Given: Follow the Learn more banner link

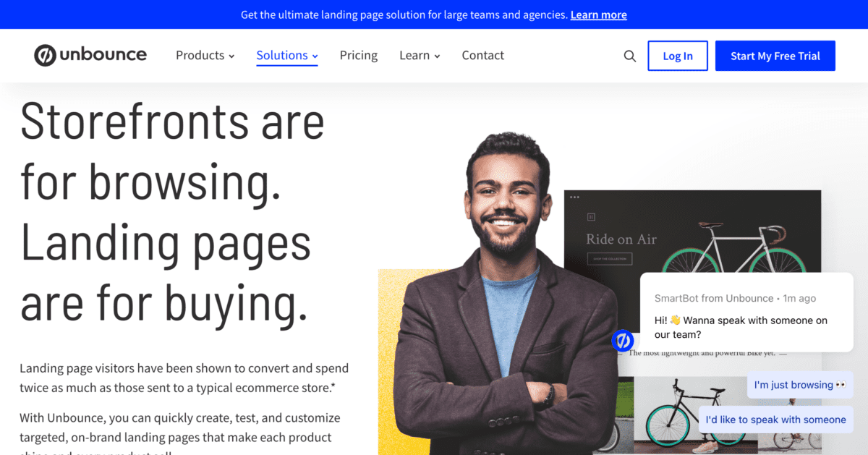Looking at the screenshot, I should (599, 14).
